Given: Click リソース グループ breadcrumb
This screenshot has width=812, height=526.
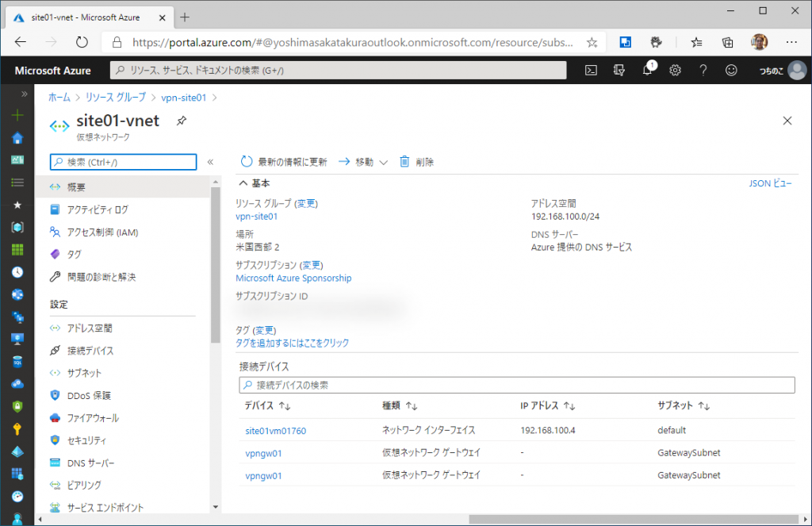Looking at the screenshot, I should click(116, 98).
